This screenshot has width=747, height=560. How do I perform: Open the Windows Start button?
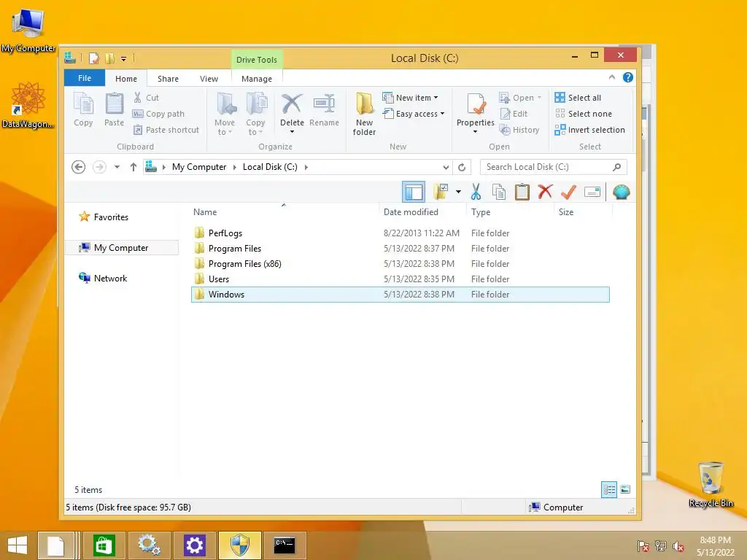18,545
